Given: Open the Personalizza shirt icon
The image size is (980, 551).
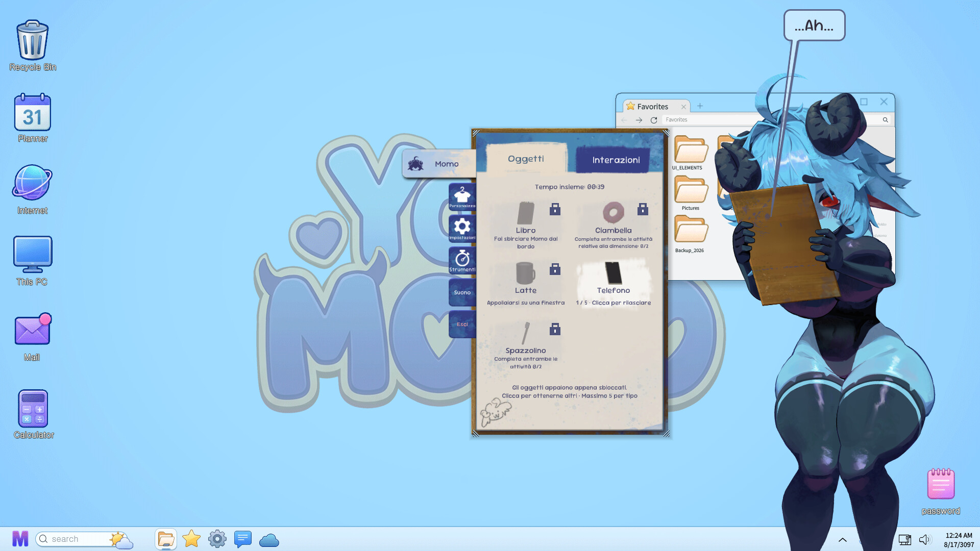Looking at the screenshot, I should [x=462, y=197].
